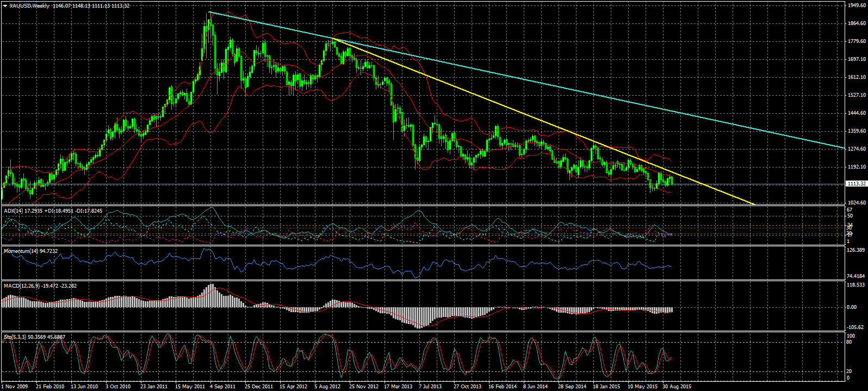Click the 126.389 Momentum scale value
Viewport: 868px width, 391px height.
coord(856,250)
